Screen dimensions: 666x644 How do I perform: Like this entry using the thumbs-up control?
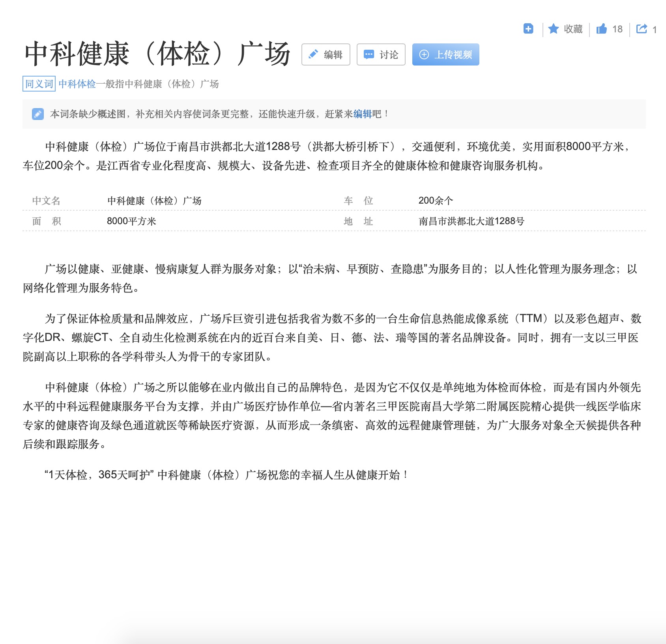tap(602, 29)
